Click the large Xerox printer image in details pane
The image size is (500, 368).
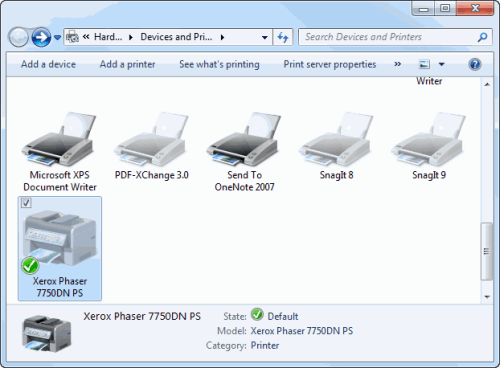[x=47, y=334]
